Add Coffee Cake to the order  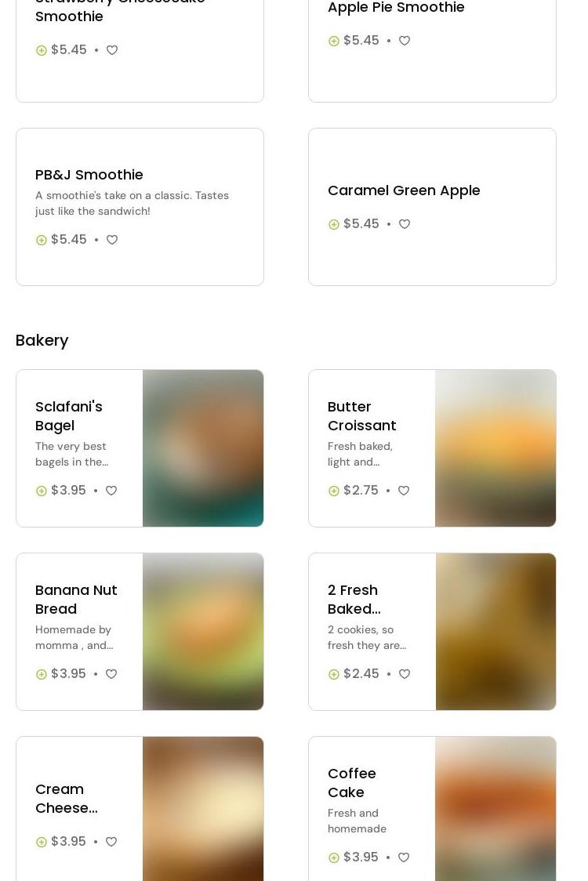pyautogui.click(x=334, y=857)
